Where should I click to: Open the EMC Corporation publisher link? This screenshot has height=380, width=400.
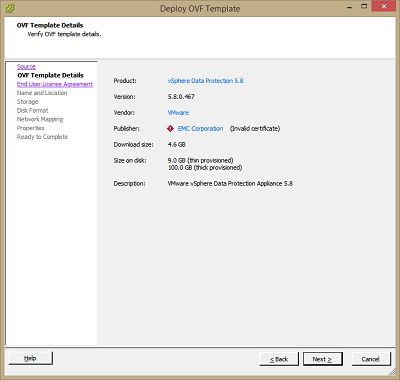[x=200, y=129]
